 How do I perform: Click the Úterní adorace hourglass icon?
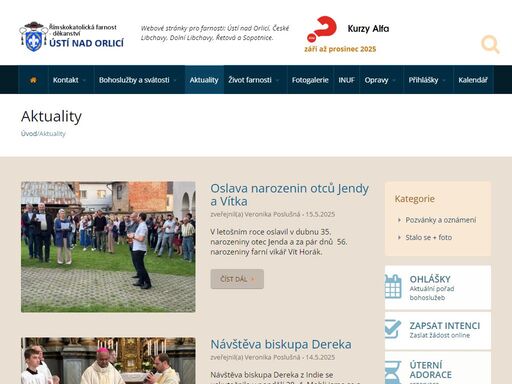(x=393, y=372)
